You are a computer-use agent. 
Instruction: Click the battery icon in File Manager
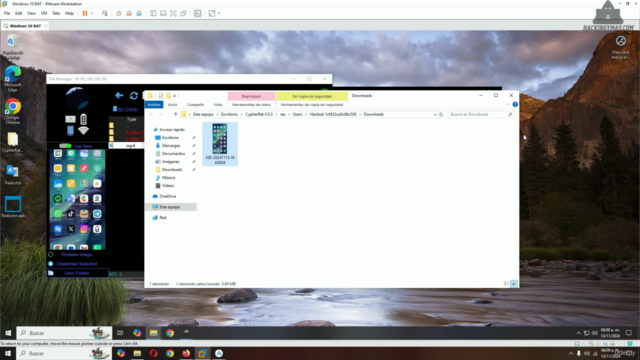click(x=83, y=119)
